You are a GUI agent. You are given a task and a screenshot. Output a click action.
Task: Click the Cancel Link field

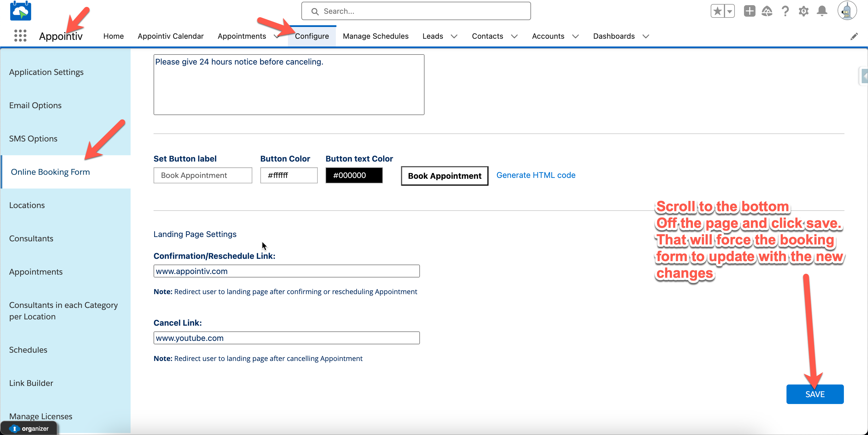(286, 338)
